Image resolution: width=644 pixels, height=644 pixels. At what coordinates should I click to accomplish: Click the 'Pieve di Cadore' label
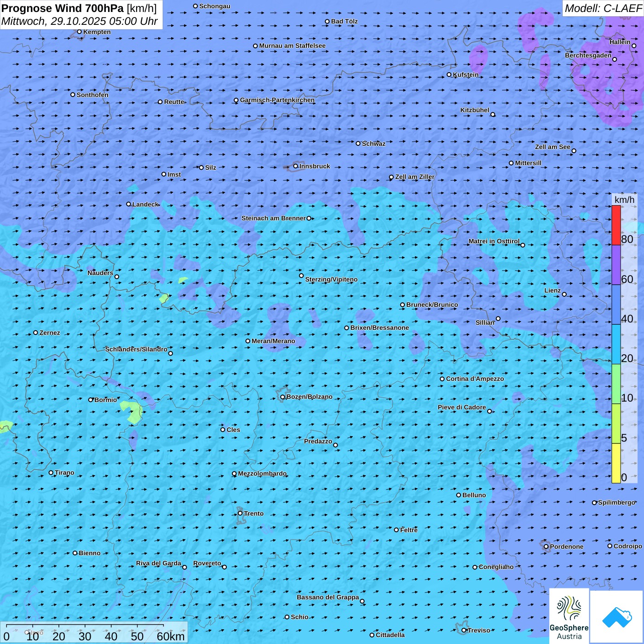462,407
